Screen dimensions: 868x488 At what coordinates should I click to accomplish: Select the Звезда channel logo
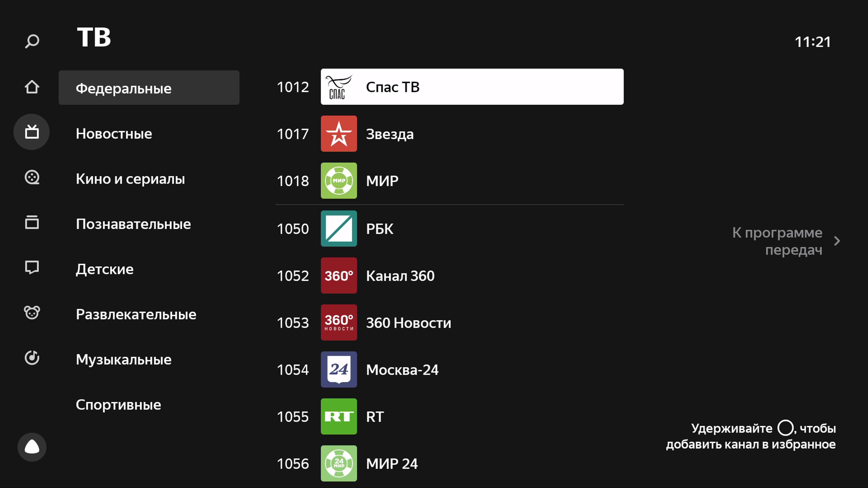point(339,134)
